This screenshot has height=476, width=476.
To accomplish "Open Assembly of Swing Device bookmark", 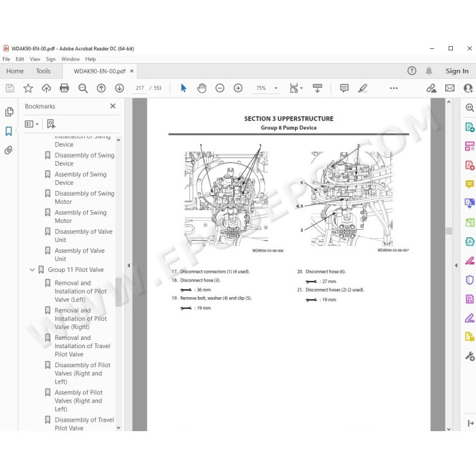I will coord(80,178).
